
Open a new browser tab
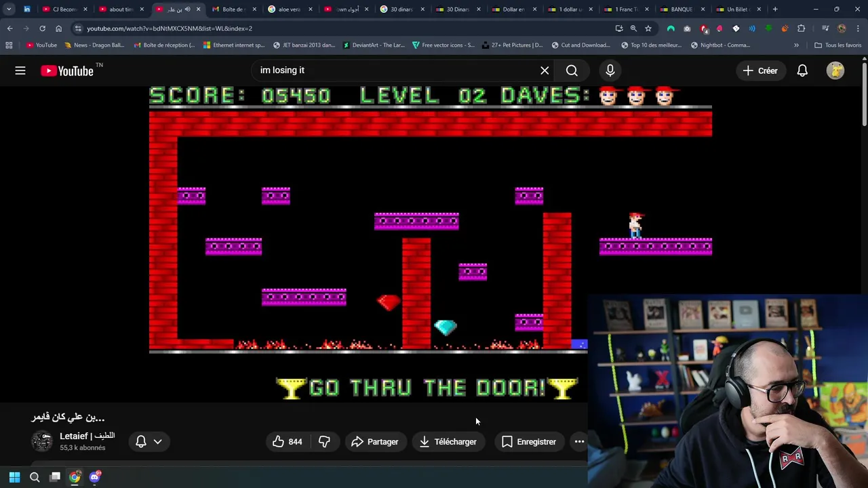(775, 9)
